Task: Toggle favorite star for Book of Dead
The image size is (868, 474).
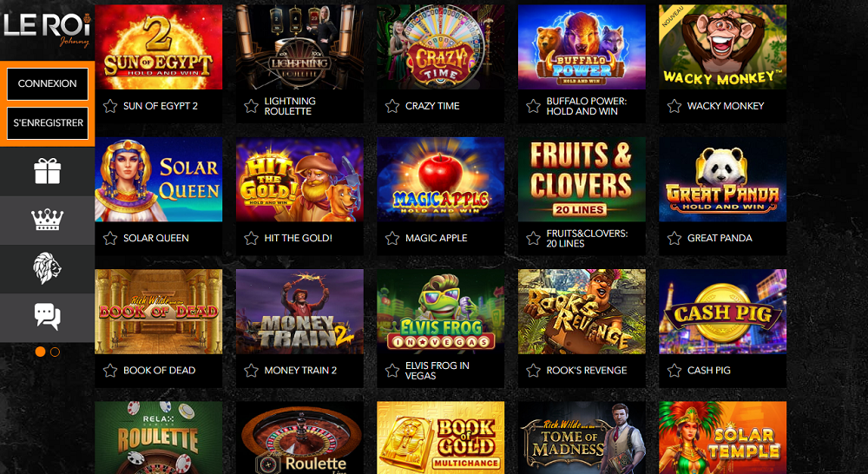Action: click(110, 371)
